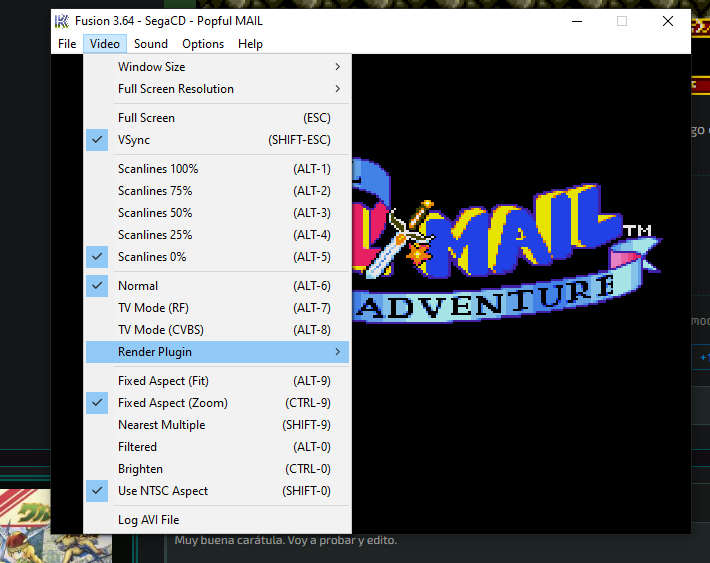Viewport: 710px width, 563px height.
Task: Switch to Full Screen mode
Action: pos(217,118)
